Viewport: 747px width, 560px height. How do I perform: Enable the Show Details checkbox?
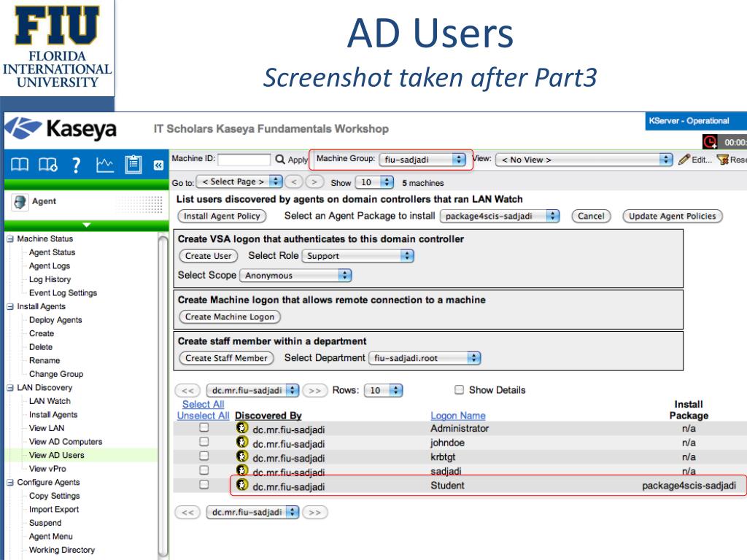click(x=460, y=389)
